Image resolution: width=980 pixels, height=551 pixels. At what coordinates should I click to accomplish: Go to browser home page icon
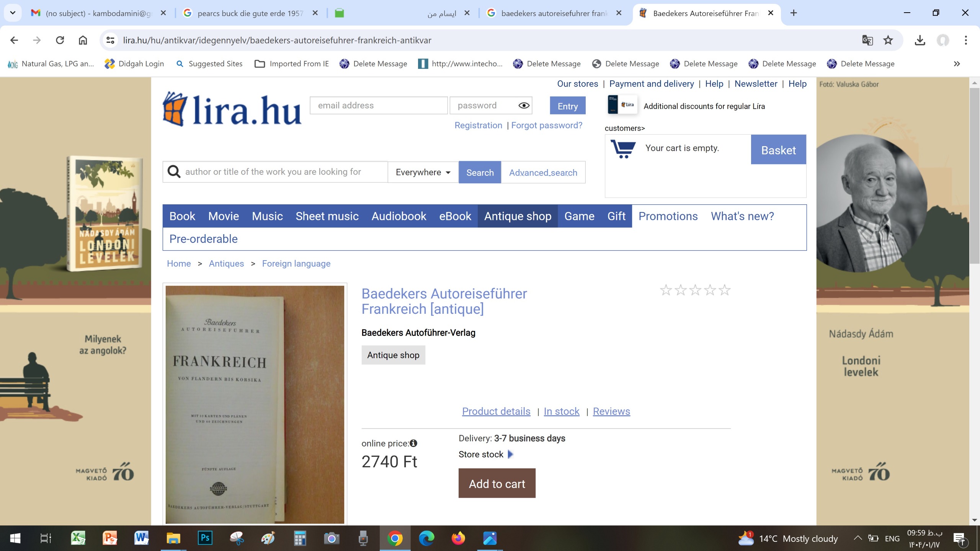pos(83,40)
